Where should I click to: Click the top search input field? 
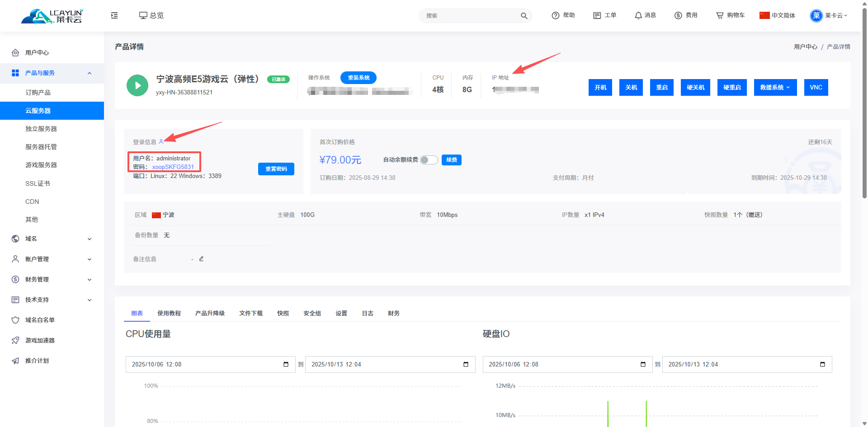pos(470,16)
